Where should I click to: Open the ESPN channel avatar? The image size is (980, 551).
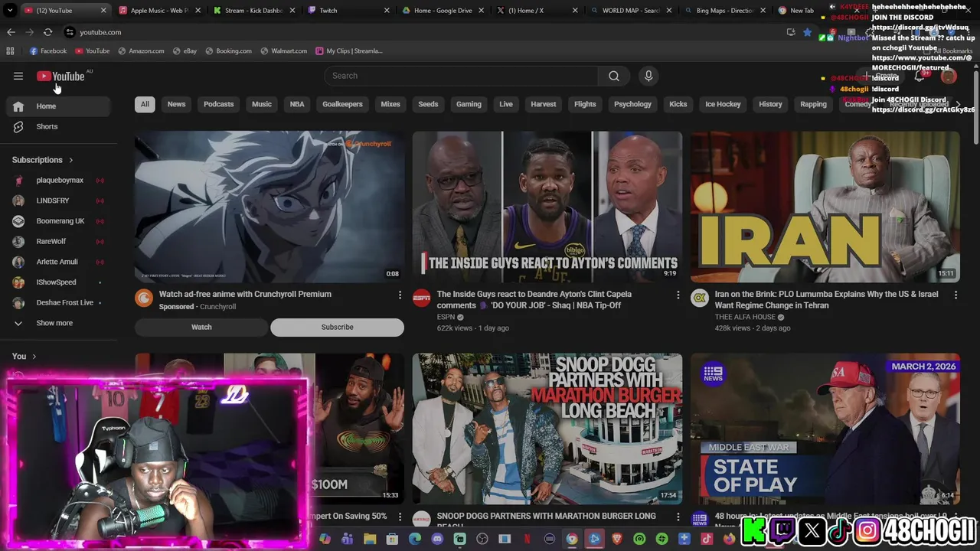coord(421,298)
